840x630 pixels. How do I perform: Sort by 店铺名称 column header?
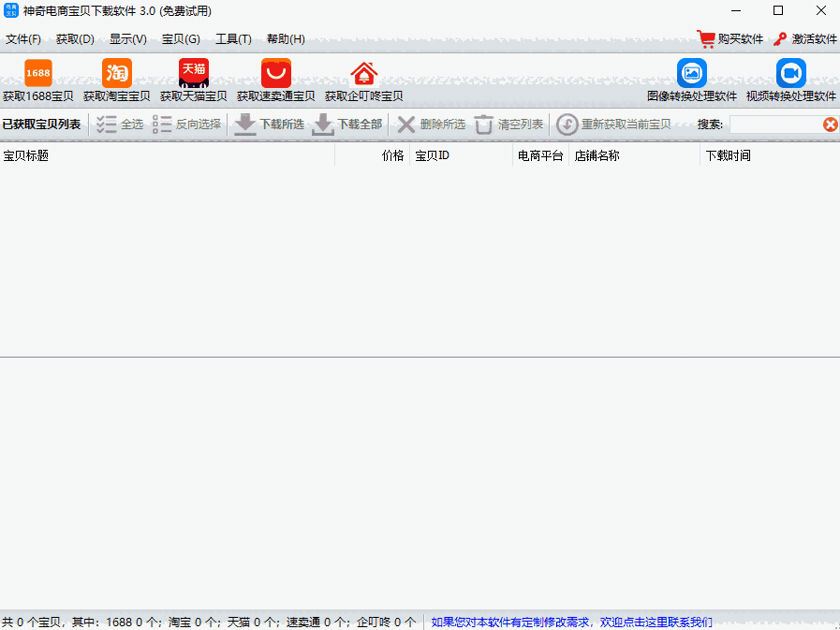(x=634, y=155)
